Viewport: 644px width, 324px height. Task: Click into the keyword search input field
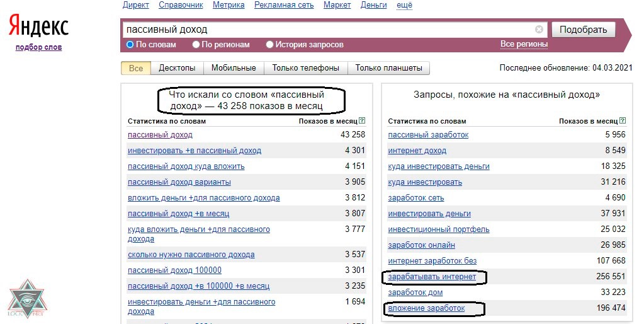click(327, 30)
